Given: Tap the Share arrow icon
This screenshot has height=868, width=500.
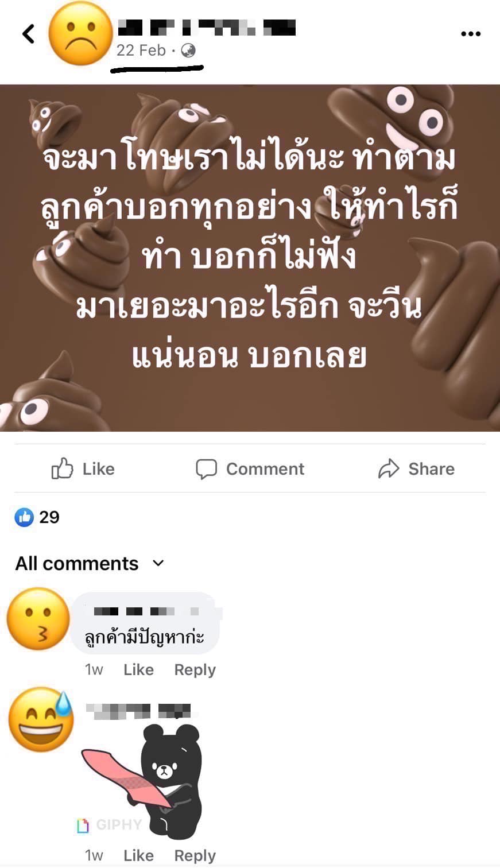Looking at the screenshot, I should [x=389, y=468].
